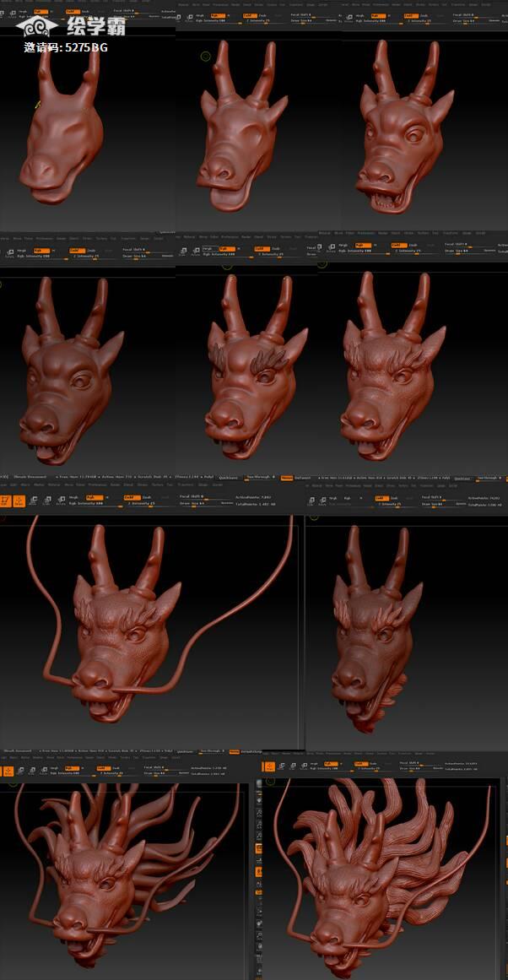508x980 pixels.
Task: Toggle M material button in whiskers panel
Action: point(107,497)
